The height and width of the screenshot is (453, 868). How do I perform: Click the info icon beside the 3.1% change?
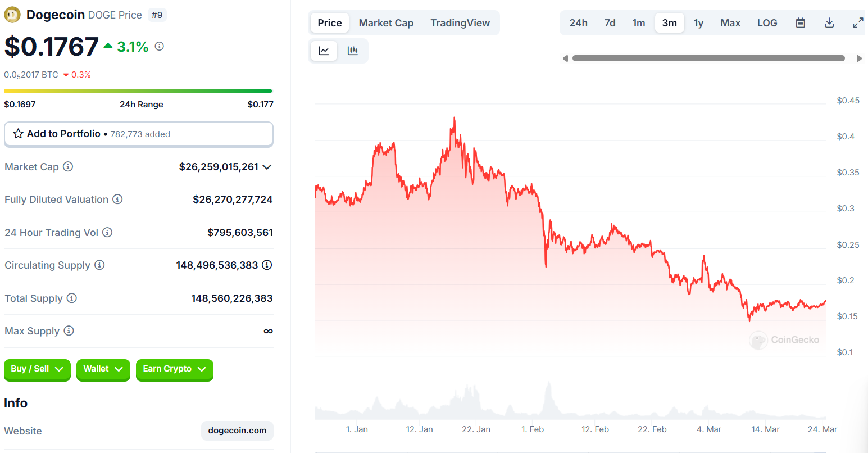click(x=160, y=46)
